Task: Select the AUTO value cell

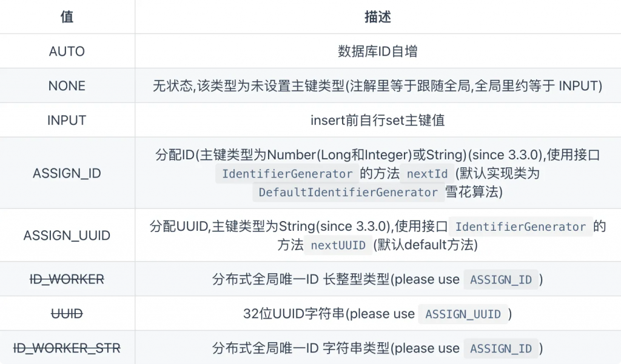Action: tap(67, 51)
